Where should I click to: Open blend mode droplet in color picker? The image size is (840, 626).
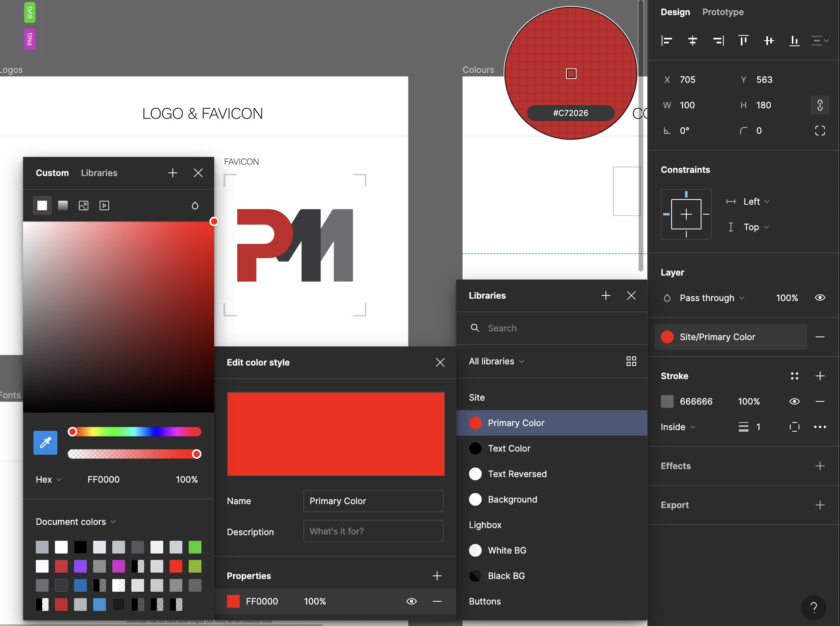click(x=195, y=205)
